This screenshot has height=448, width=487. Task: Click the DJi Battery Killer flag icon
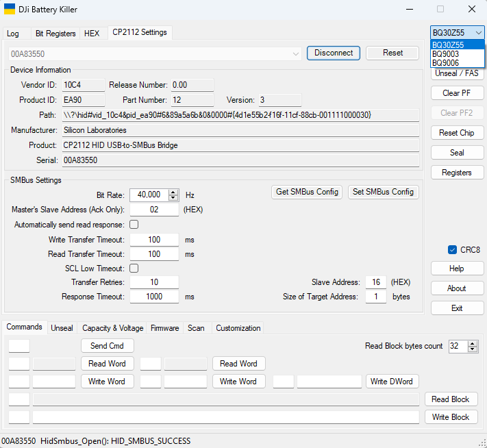(10, 9)
